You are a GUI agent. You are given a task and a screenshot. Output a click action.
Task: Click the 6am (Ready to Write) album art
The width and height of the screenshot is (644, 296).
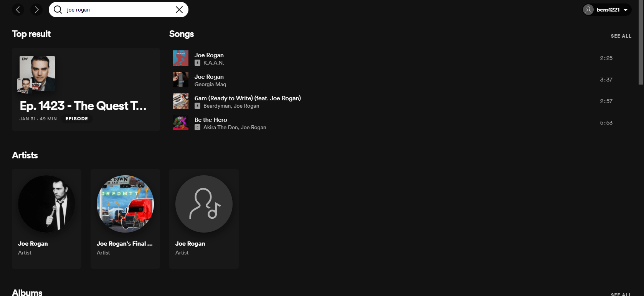point(181,101)
